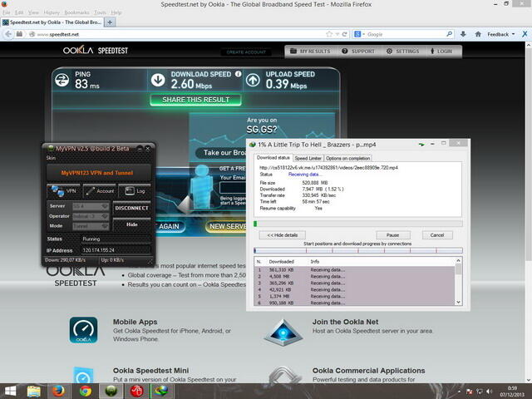Open the Account section in MyVPN
Image resolution: width=532 pixels, height=399 pixels.
(100, 191)
